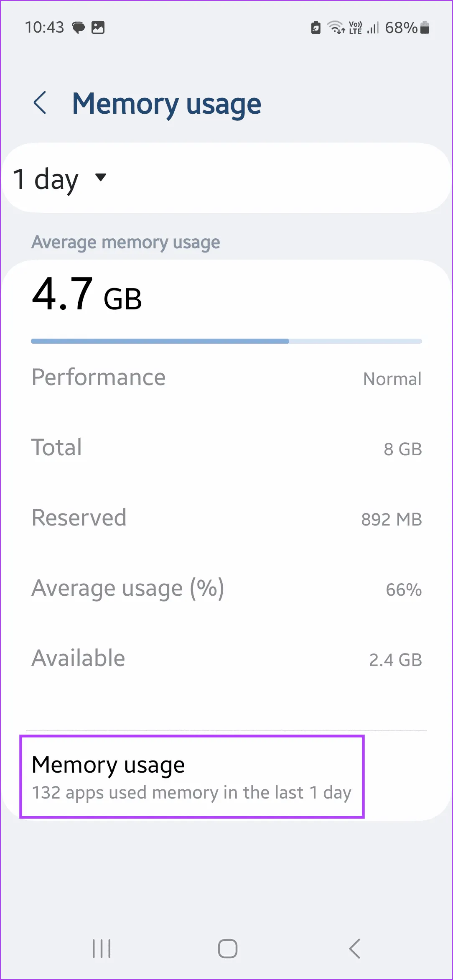Tap the 132 apps used memory subtitle
Screen dimensions: 453x980
(x=191, y=793)
